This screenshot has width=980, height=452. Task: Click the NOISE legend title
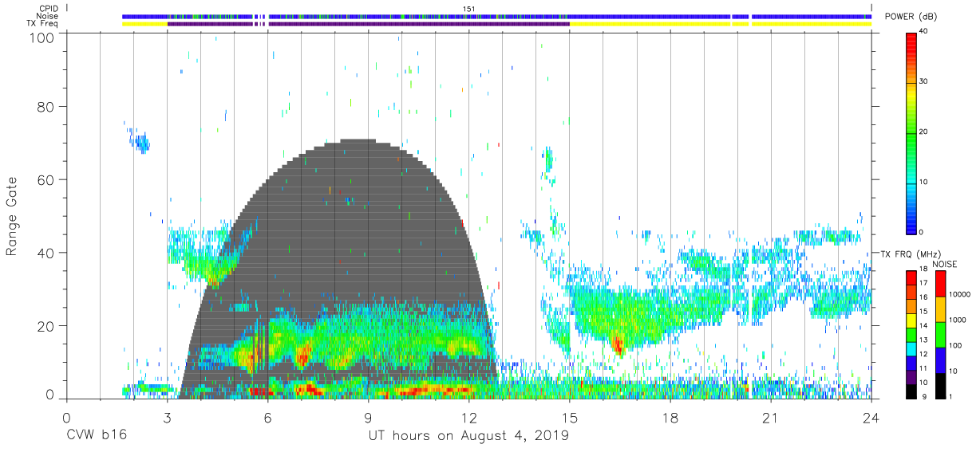click(x=945, y=264)
